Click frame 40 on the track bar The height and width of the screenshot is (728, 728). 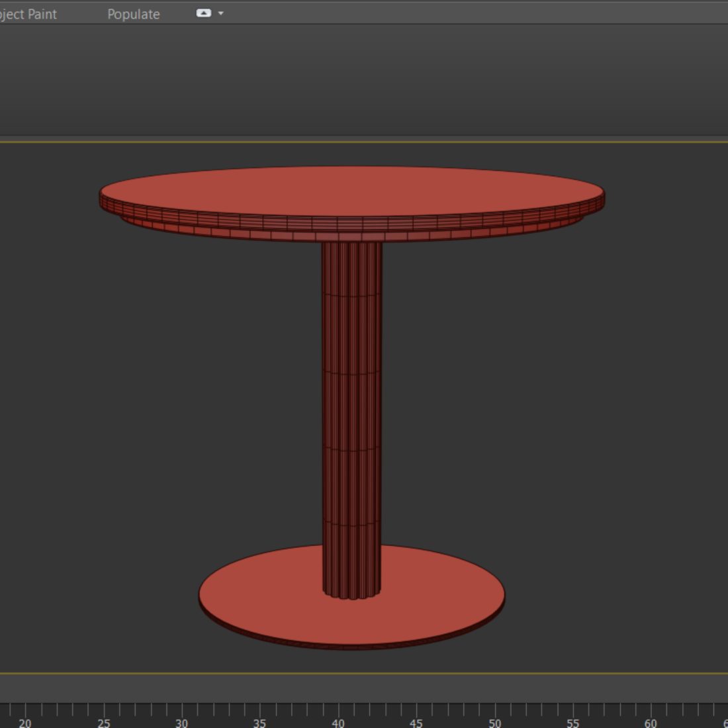pyautogui.click(x=338, y=723)
